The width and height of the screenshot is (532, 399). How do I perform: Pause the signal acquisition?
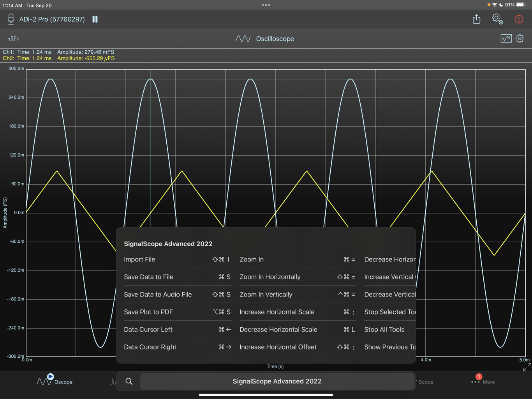[95, 19]
